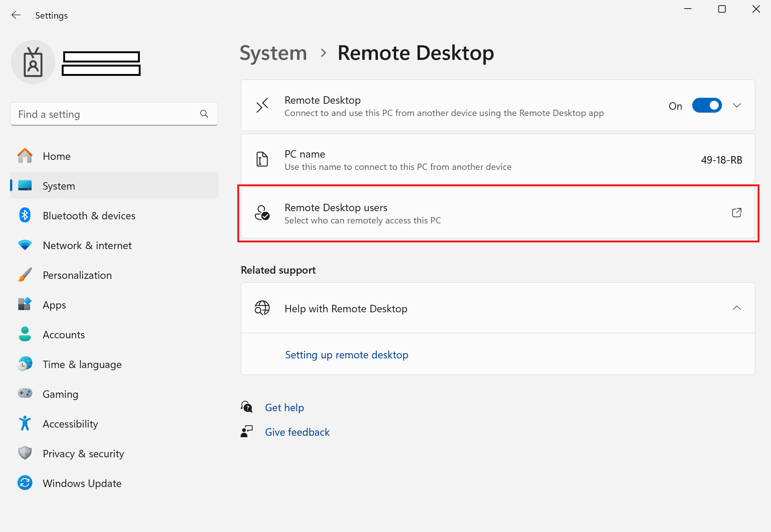Select System in the breadcrumb
The width and height of the screenshot is (771, 532).
pos(273,53)
